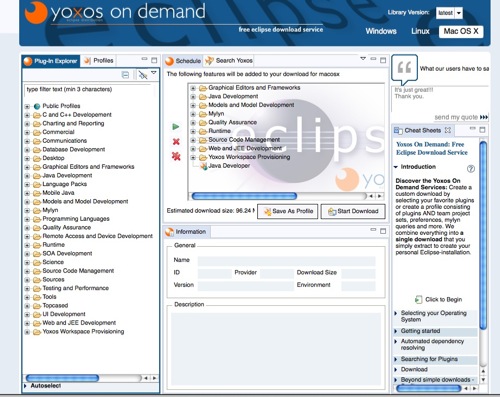This screenshot has width=500, height=397.
Task: Click the quotation mark speech bubble icon
Action: point(404,69)
